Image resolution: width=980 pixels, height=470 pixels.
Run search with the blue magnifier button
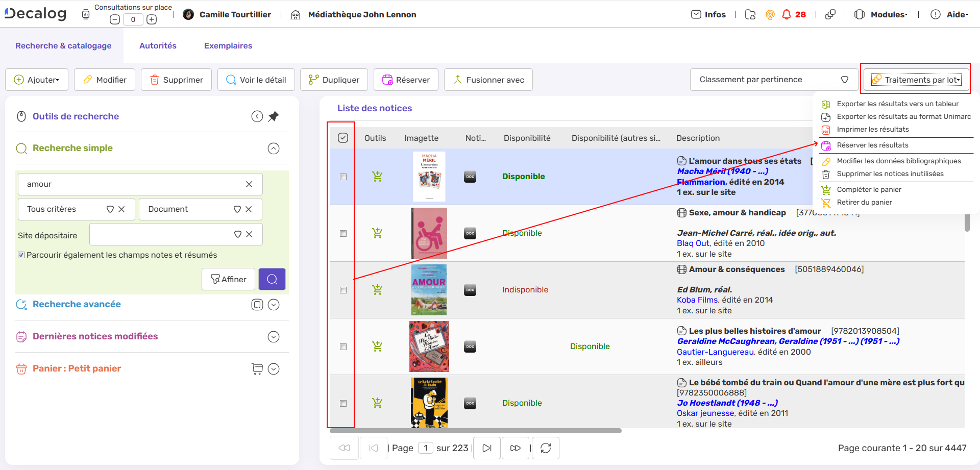coord(272,279)
